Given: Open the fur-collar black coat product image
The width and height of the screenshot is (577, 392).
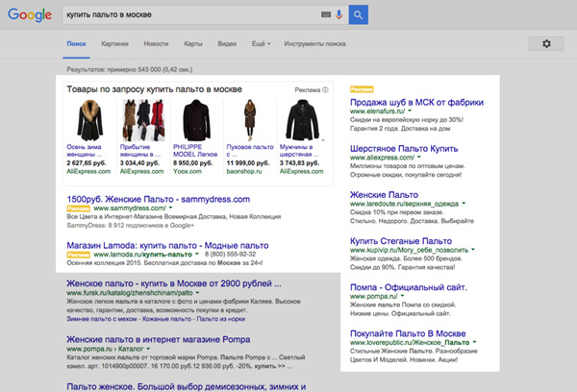Looking at the screenshot, I should (89, 120).
